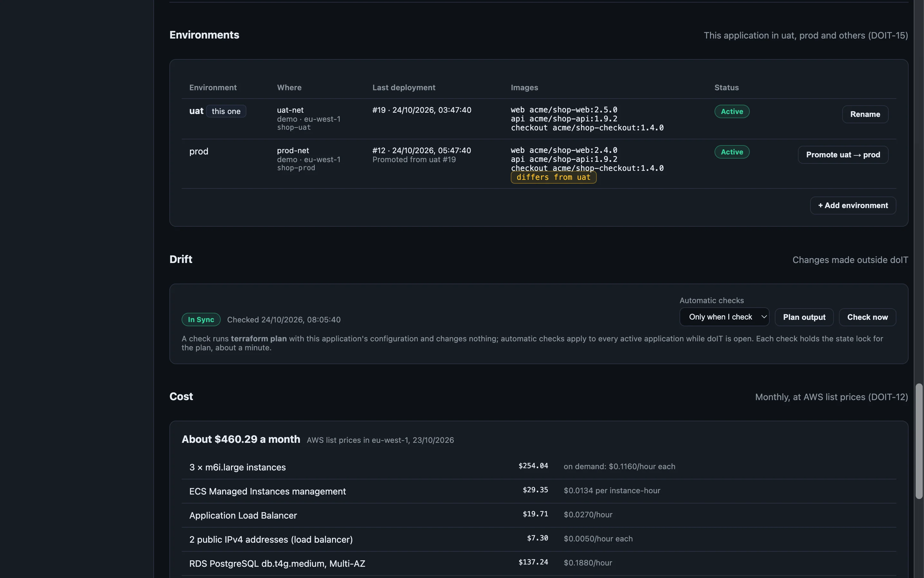The image size is (924, 578).
Task: Click the Cost section heading
Action: click(x=181, y=397)
